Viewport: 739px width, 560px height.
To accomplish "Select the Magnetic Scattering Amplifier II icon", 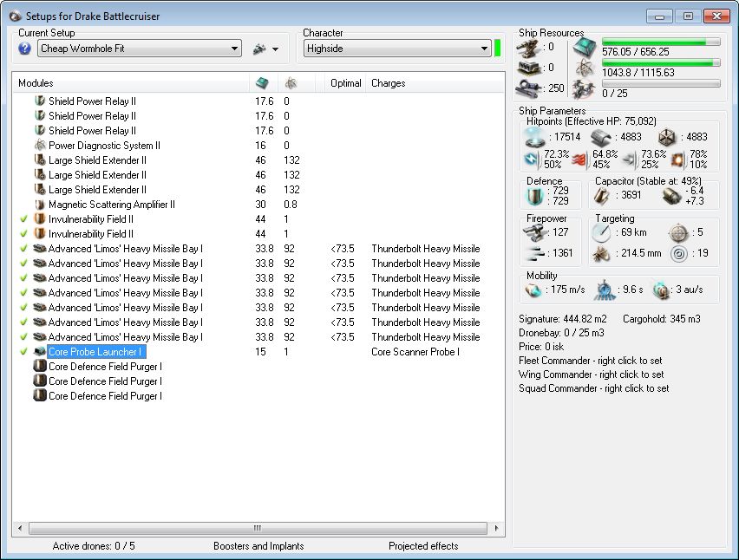I will 40,205.
